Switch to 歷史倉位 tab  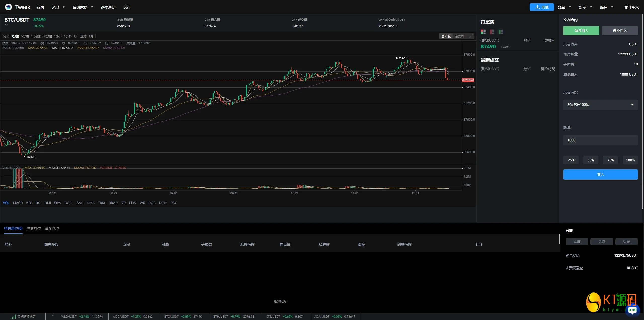(x=34, y=228)
